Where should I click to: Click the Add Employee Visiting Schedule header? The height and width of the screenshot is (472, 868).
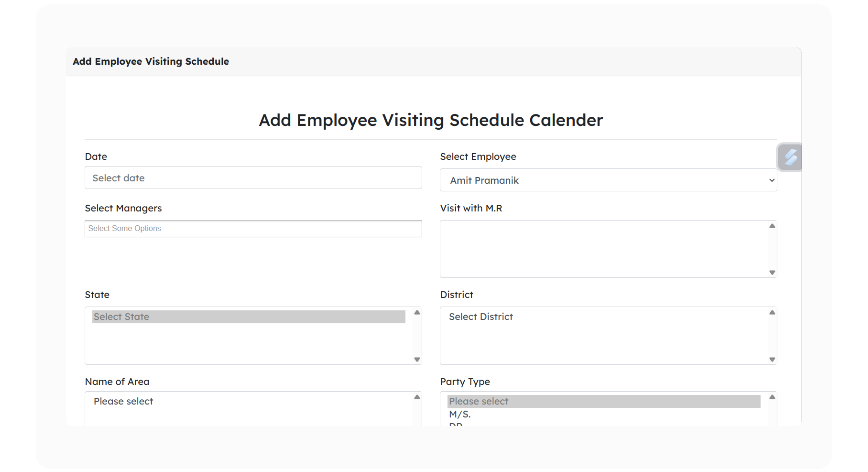tap(151, 62)
